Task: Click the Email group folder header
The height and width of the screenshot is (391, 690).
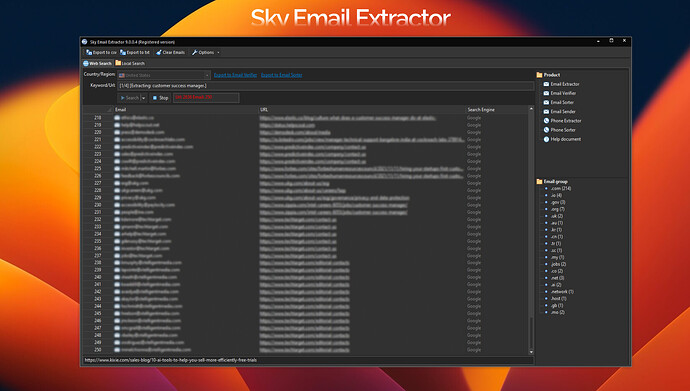Action: 552,181
